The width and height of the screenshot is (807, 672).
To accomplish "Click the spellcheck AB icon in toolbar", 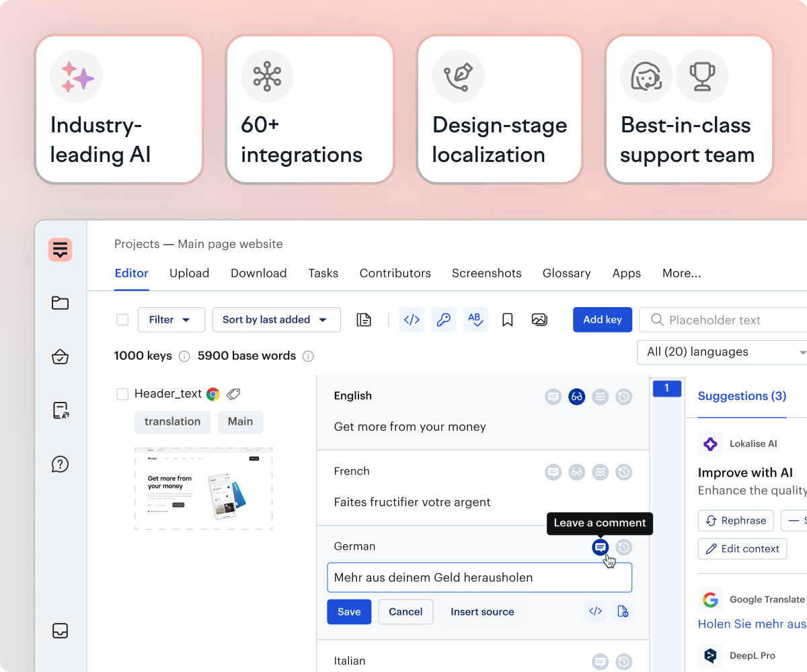I will (475, 320).
